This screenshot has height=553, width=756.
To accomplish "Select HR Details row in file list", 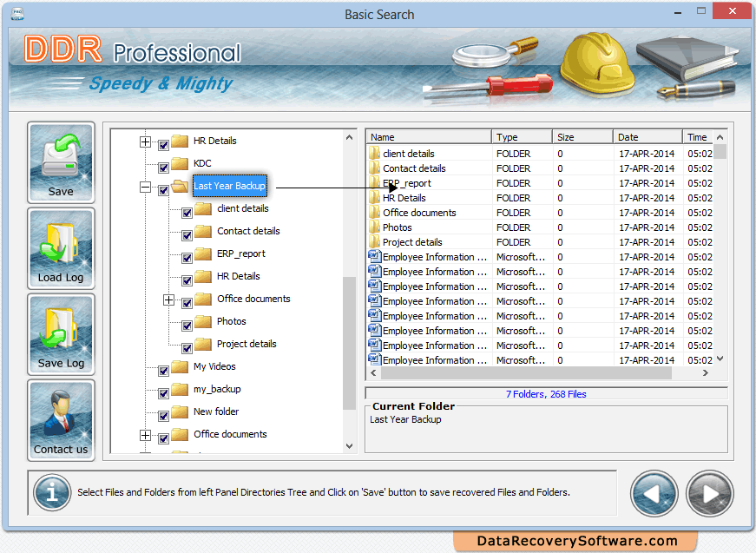I will point(540,198).
